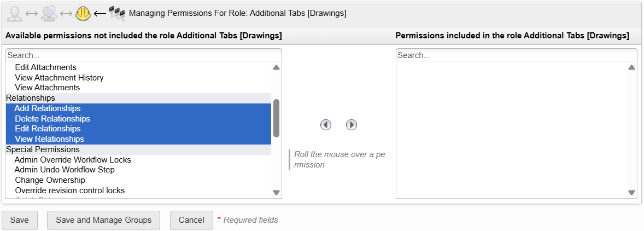Click up arrow in included permissions list

[x=631, y=68]
